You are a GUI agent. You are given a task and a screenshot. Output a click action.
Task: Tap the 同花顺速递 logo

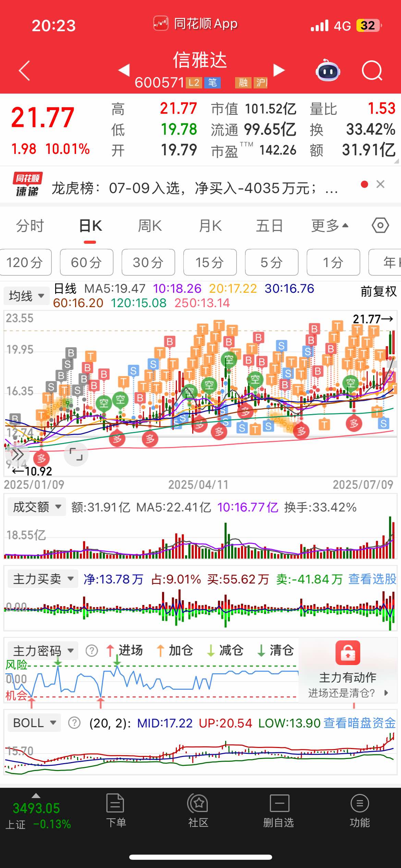(x=27, y=184)
